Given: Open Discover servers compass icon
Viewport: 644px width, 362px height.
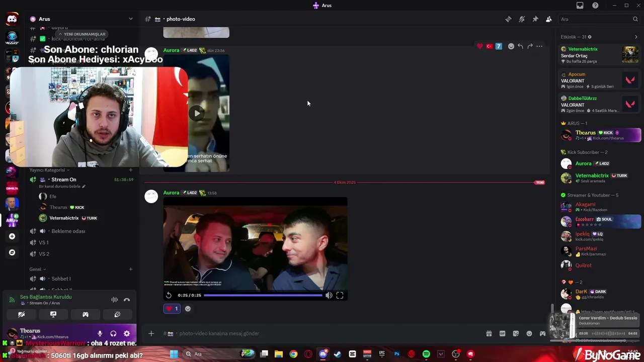Looking at the screenshot, I should (12, 252).
